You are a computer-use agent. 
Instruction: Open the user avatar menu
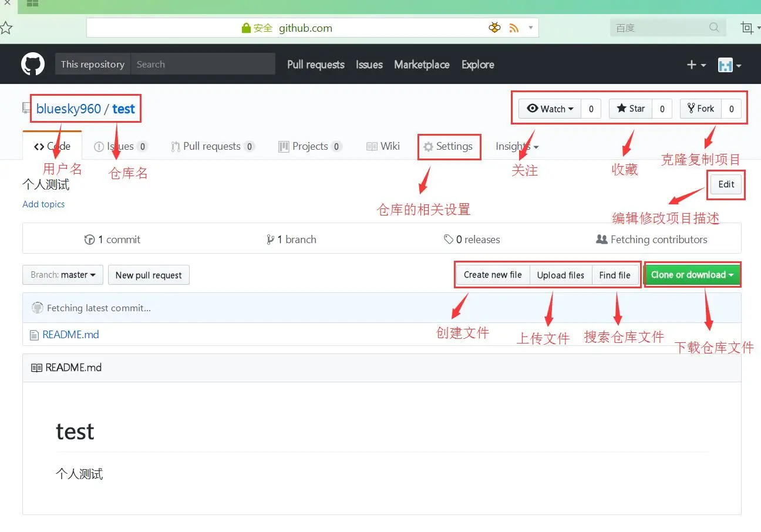[730, 65]
